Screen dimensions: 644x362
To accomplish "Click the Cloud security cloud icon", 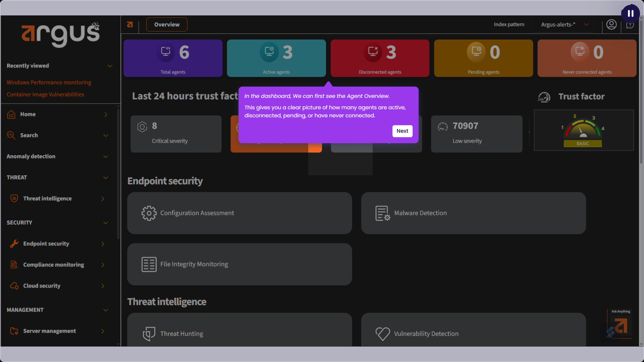I will [x=14, y=286].
